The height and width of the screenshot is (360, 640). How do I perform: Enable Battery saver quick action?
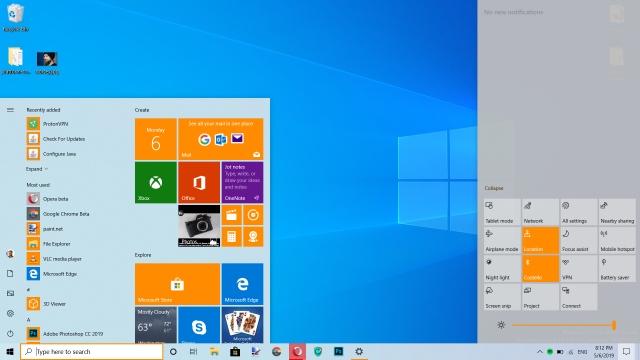tap(617, 269)
